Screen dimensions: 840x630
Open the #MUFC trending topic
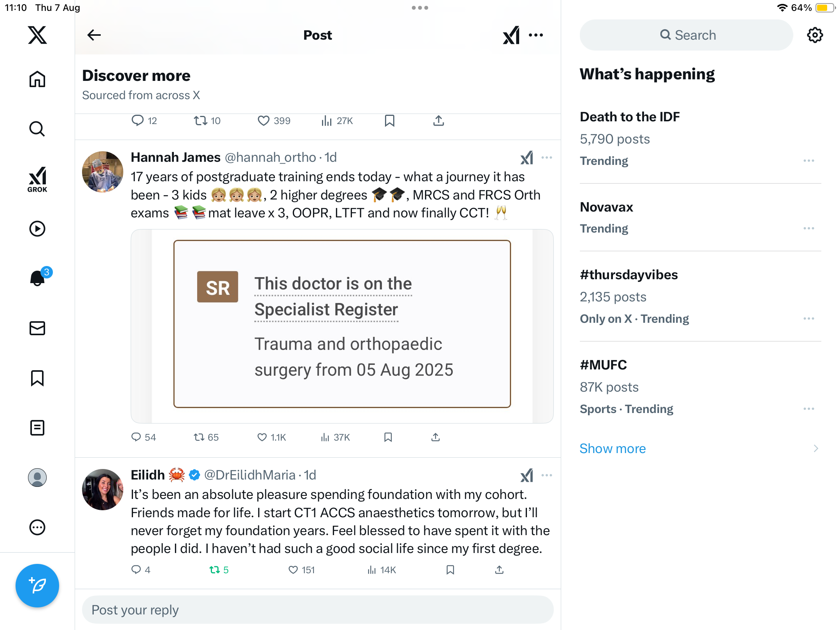tap(603, 365)
